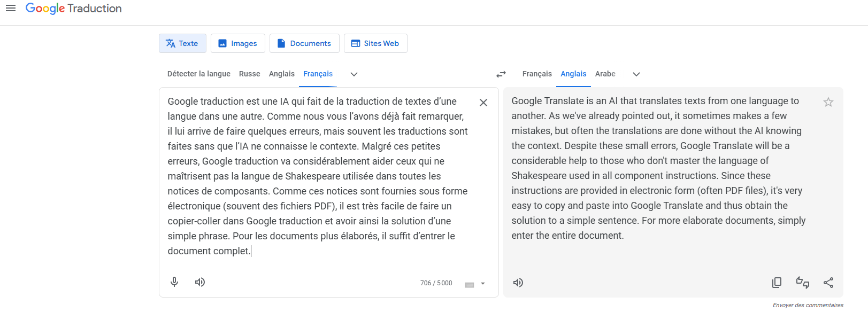
Task: Swap source and target languages
Action: (501, 74)
